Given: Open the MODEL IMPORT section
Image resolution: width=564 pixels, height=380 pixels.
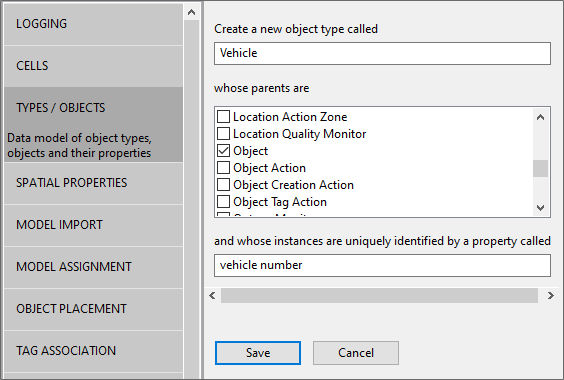Looking at the screenshot, I should point(94,225).
